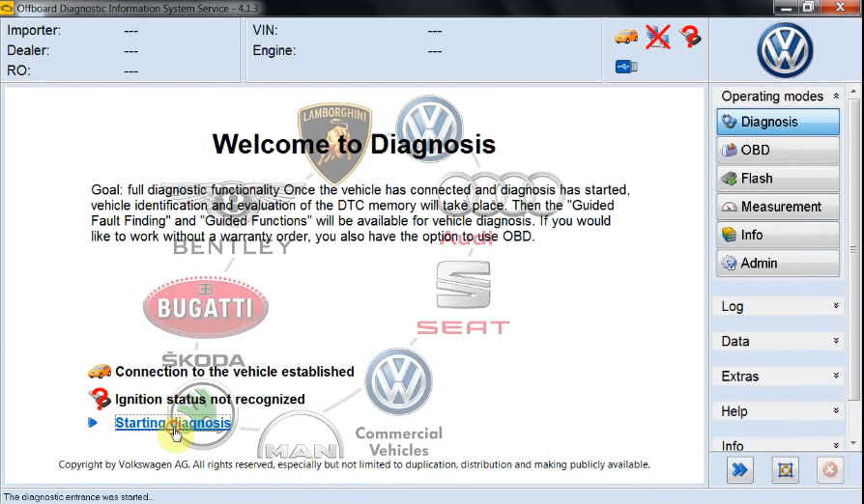Image resolution: width=864 pixels, height=504 pixels.
Task: Click the Diagnosis stethoscope icon
Action: pyautogui.click(x=729, y=121)
